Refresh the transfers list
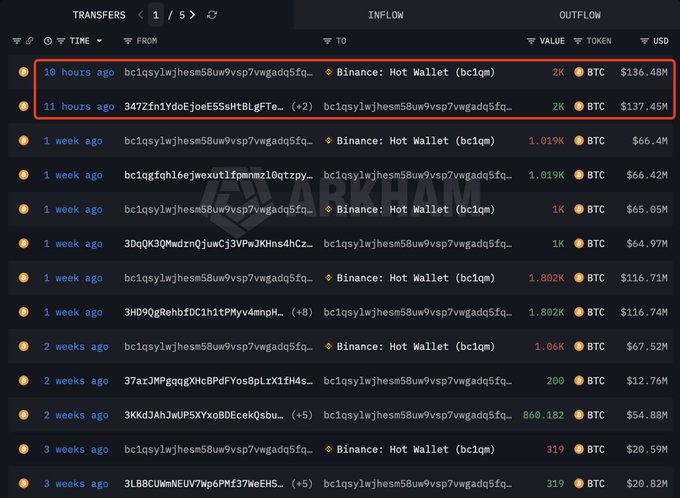 click(x=212, y=15)
